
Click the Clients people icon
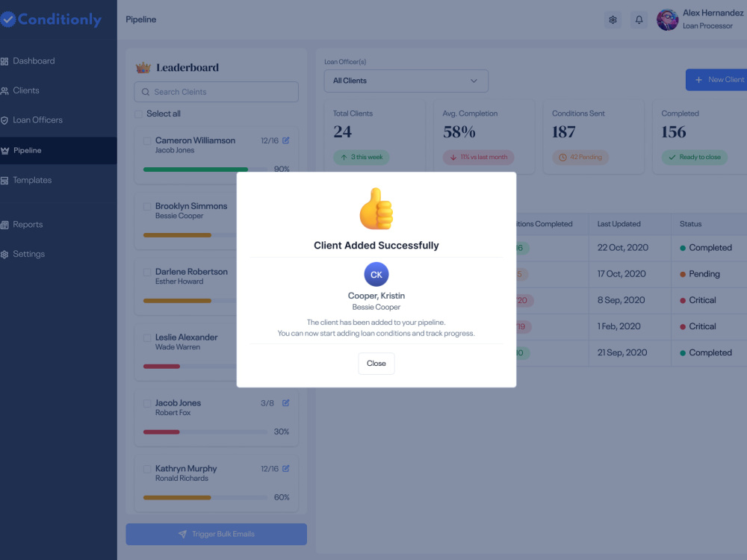pos(4,91)
